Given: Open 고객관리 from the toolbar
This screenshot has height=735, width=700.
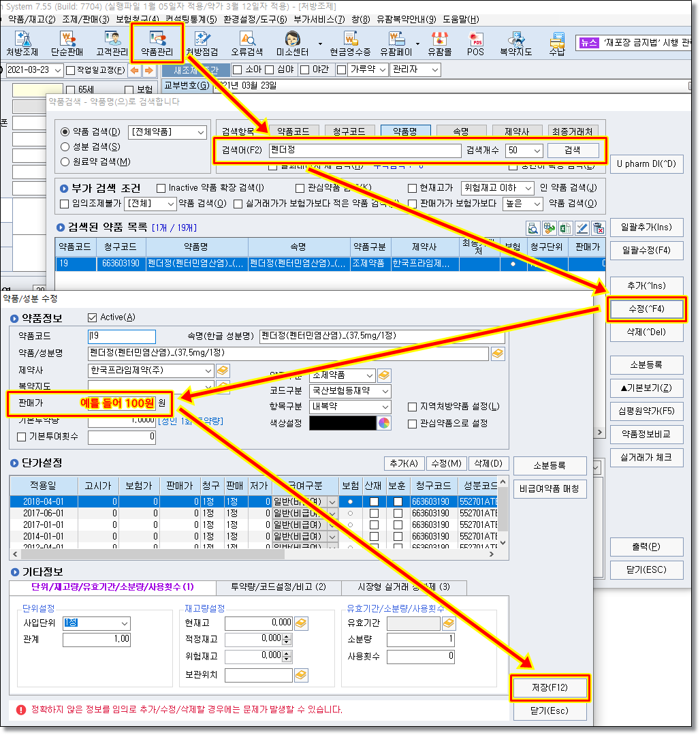Looking at the screenshot, I should point(112,42).
